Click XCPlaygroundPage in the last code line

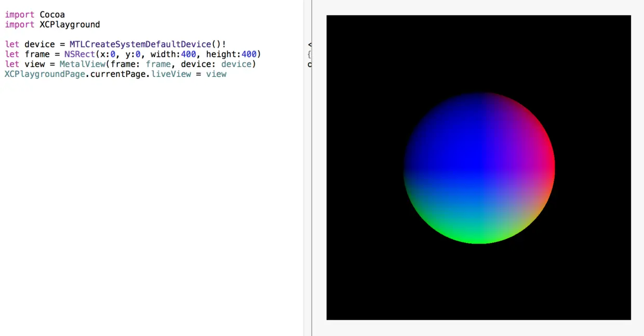point(44,74)
